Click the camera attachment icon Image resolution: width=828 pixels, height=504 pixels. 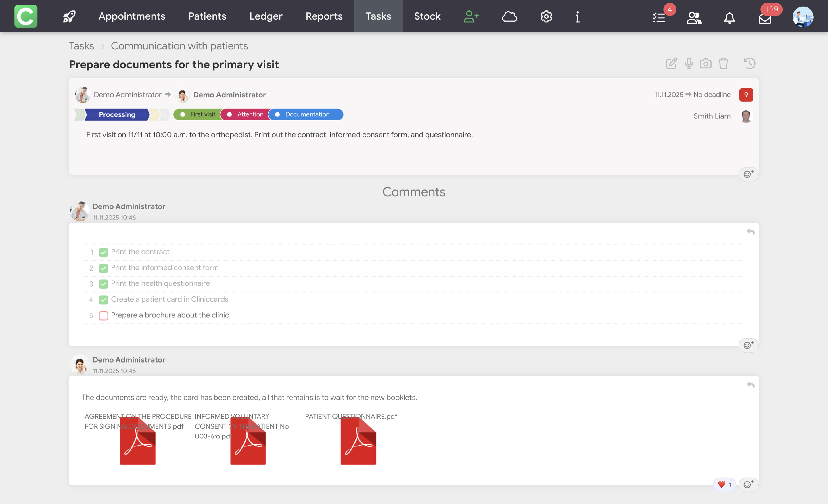(706, 64)
